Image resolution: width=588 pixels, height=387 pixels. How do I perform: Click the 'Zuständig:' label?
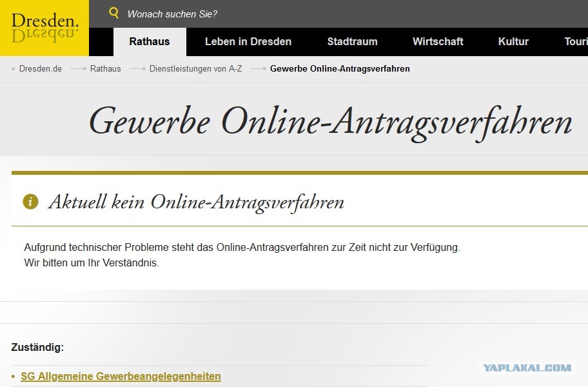point(37,347)
